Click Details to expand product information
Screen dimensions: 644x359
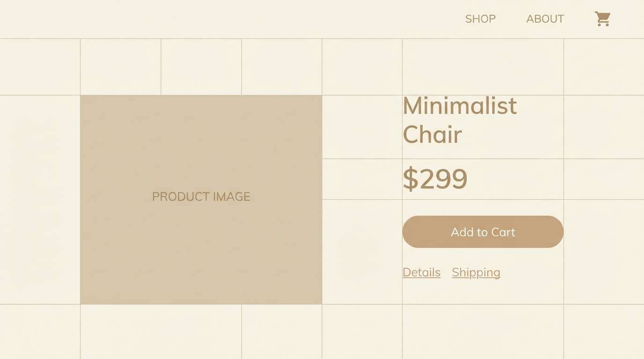pyautogui.click(x=421, y=272)
